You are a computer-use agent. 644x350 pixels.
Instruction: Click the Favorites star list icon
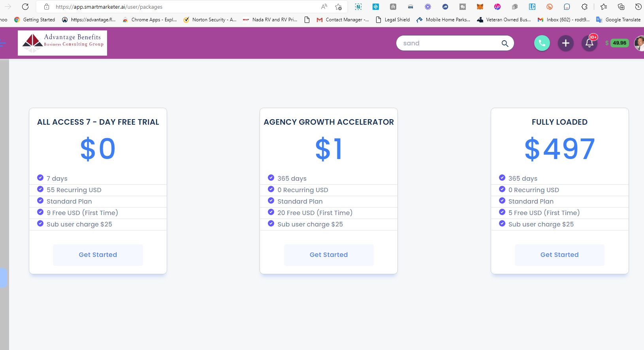(x=603, y=7)
